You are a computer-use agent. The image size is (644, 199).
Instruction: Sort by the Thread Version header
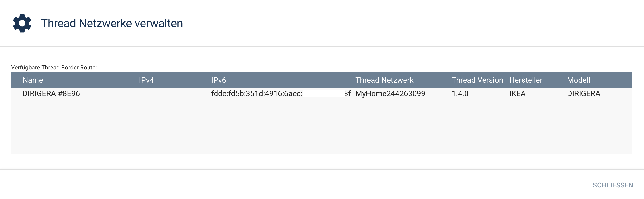click(477, 80)
